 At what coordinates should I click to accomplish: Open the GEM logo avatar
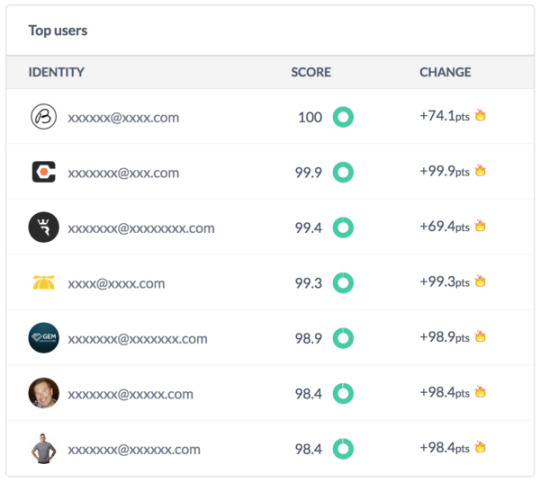point(43,338)
